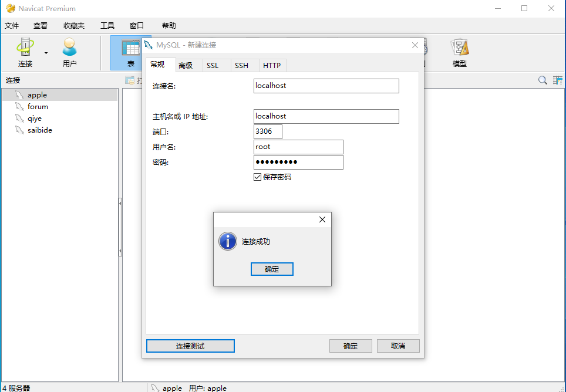
Task: Click the MySQL dolphin icon in dialog title
Action: point(149,45)
